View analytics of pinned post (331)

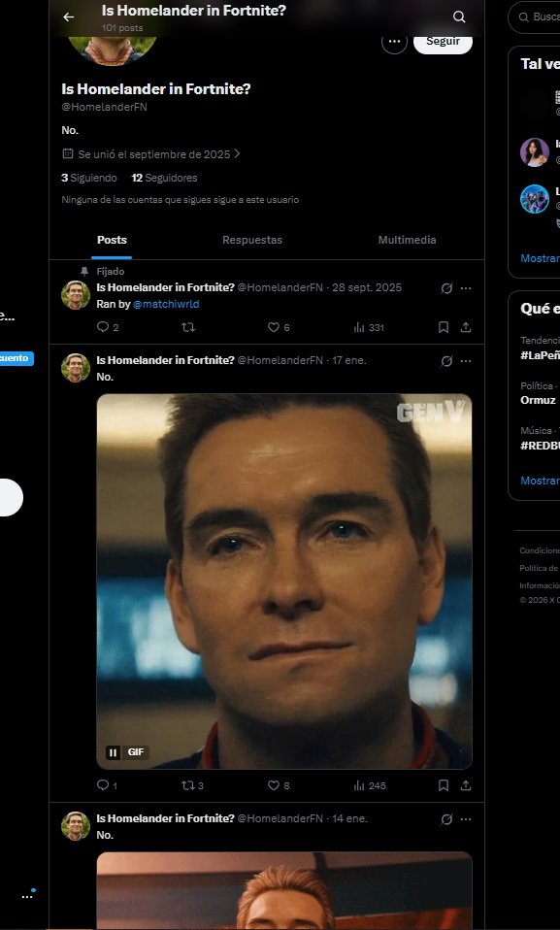pyautogui.click(x=369, y=327)
